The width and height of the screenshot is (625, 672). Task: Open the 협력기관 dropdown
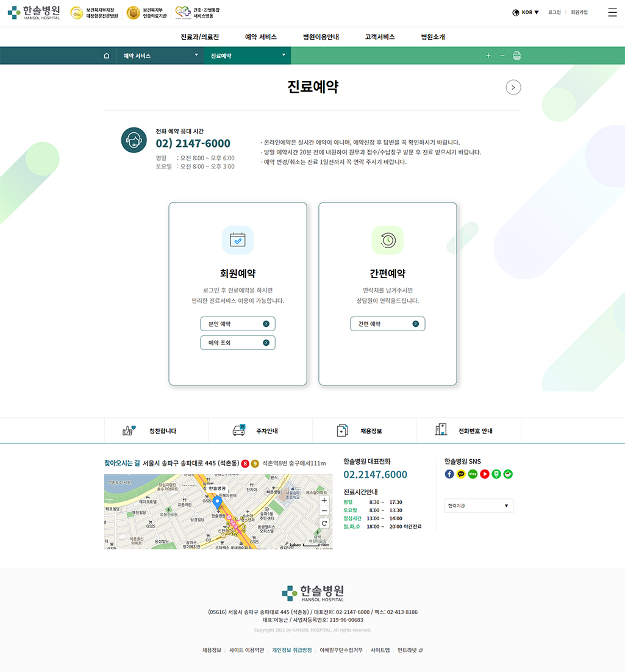[x=479, y=506]
